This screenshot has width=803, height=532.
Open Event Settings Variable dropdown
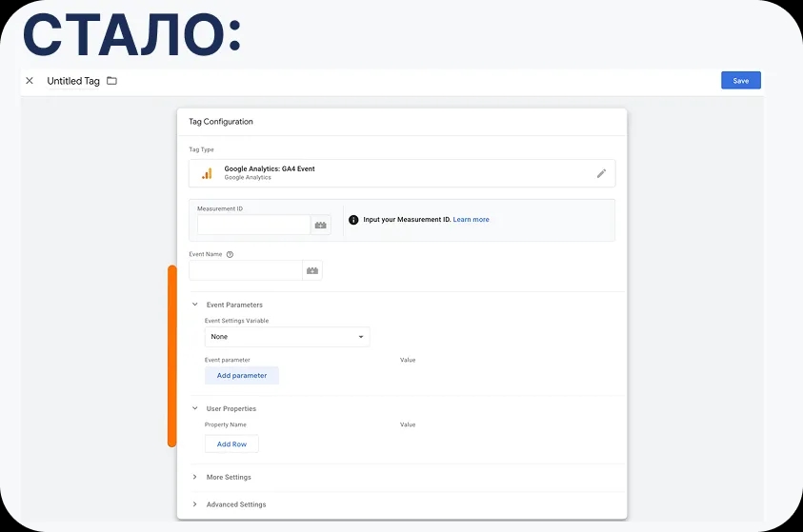click(288, 337)
